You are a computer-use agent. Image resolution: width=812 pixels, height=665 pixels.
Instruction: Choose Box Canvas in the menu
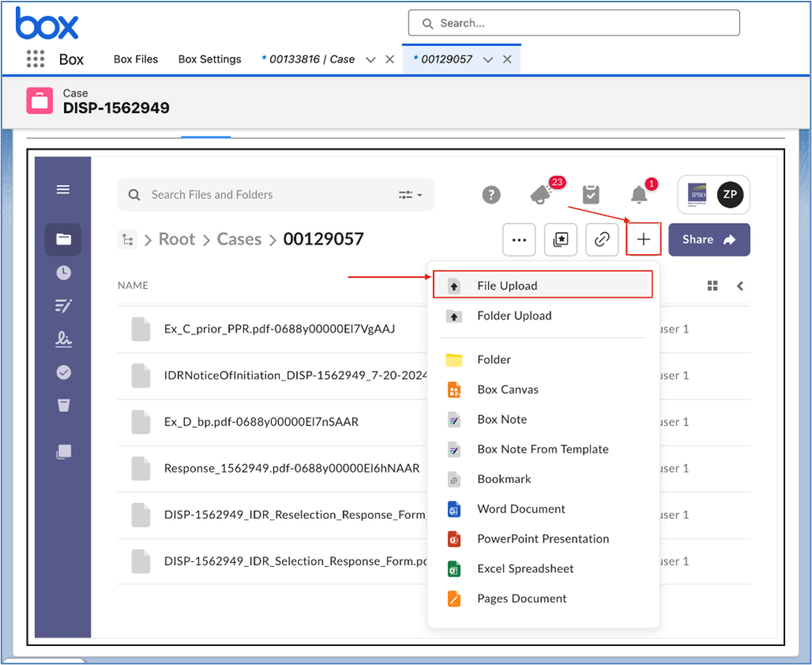pos(542,390)
